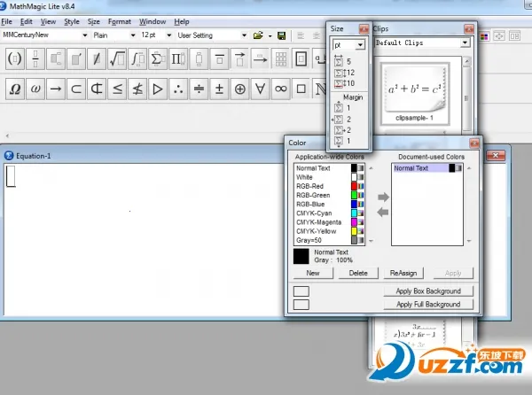Click the grayed Apply button in Color panel
Viewport: 532px width, 395px height.
click(x=453, y=273)
